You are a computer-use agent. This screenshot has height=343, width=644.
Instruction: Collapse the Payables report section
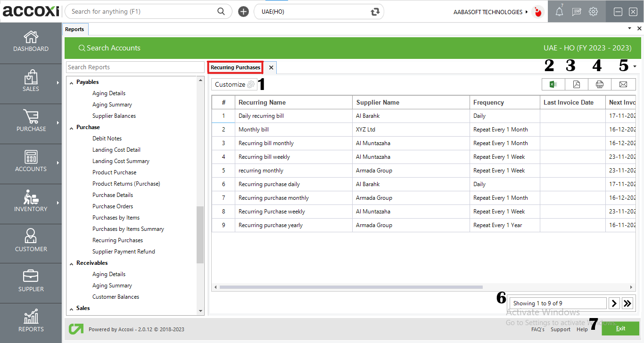72,82
